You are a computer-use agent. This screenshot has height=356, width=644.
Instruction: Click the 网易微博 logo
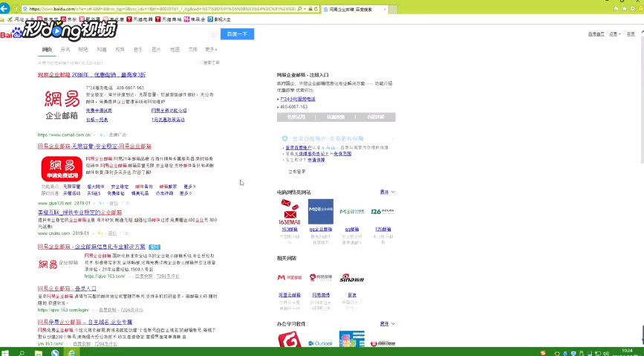(321, 277)
